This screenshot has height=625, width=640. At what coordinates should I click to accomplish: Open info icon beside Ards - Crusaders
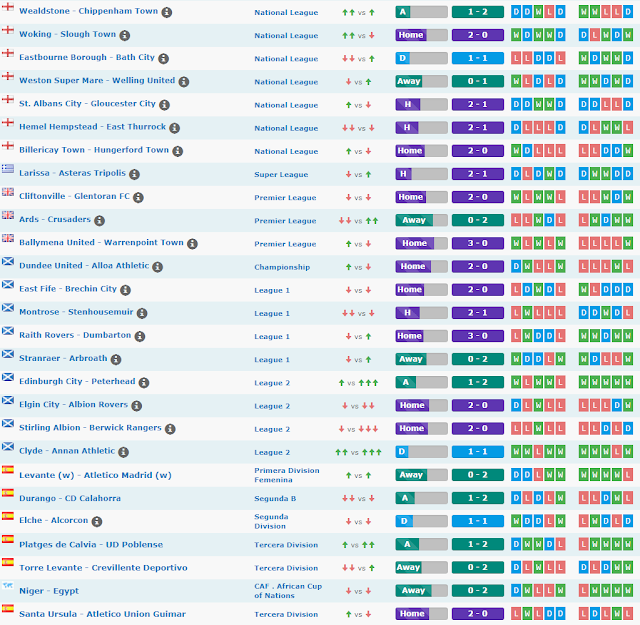[99, 220]
